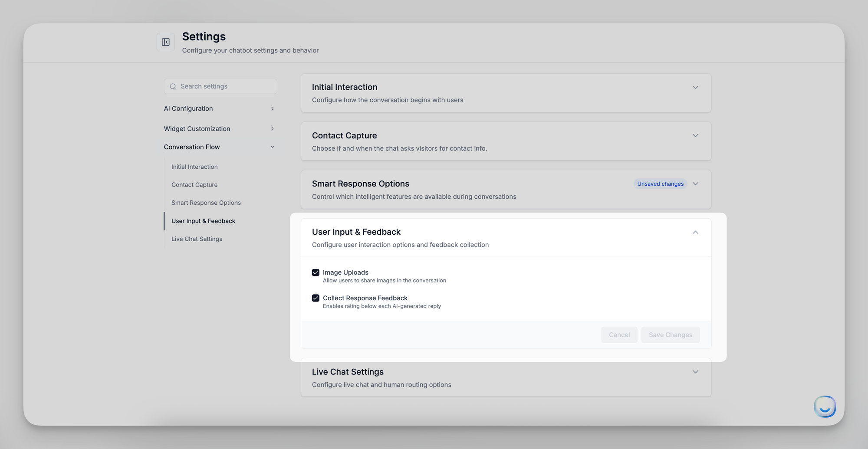Click the Contact Capture card title
Screen dimensions: 868x449
tap(344, 136)
